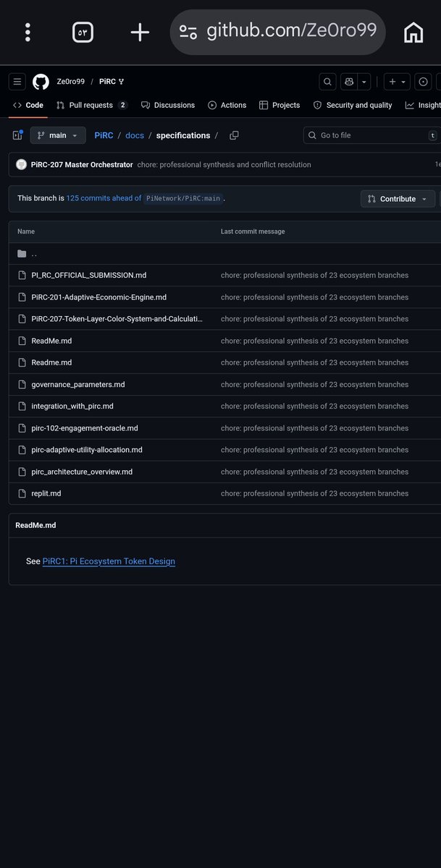This screenshot has width=441, height=868.
Task: Expand the plus create-new dropdown
Action: tap(397, 82)
